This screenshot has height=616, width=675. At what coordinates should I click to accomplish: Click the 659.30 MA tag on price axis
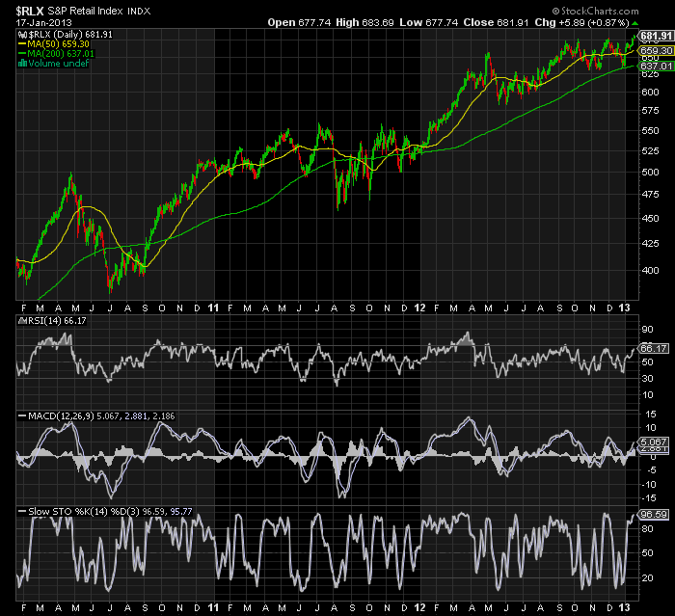(x=656, y=50)
